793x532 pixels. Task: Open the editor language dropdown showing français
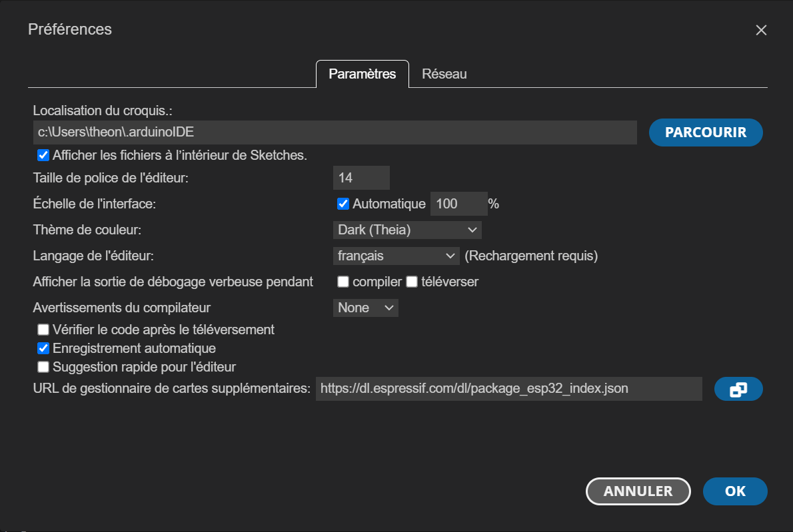396,256
